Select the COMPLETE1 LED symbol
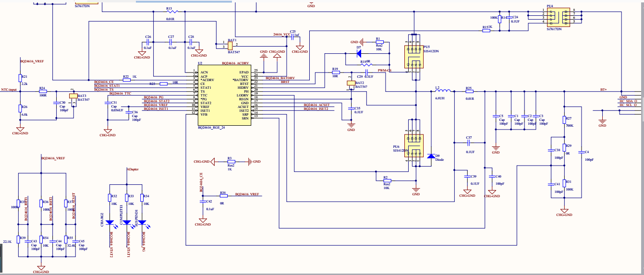The image size is (644, 275). coord(127,222)
